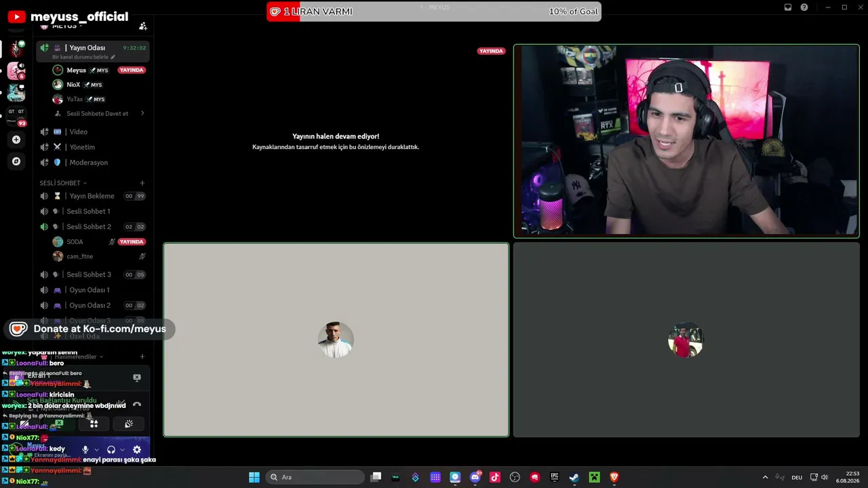Click the Windows Start button
Image resolution: width=868 pixels, height=488 pixels.
click(x=254, y=477)
